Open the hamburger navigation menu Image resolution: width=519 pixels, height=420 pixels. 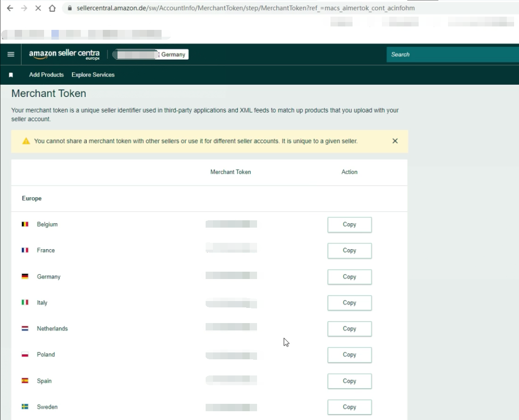click(11, 54)
